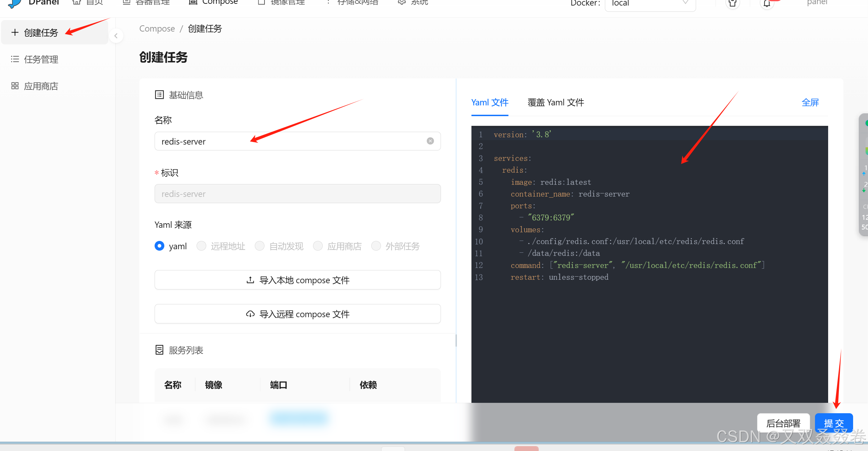Viewport: 868px width, 451px height.
Task: Click 全屏 fullscreen link
Action: 810,103
